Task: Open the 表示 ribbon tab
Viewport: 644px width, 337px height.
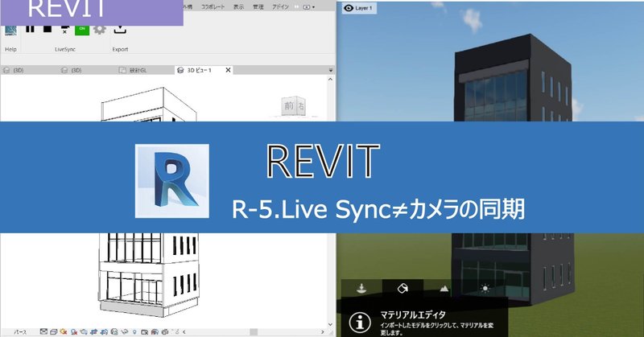Action: tap(238, 7)
